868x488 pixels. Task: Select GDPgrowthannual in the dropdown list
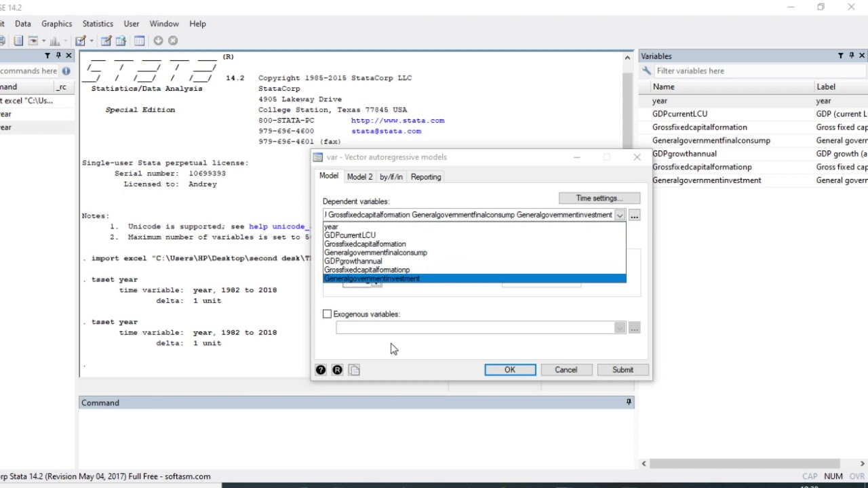tap(475, 261)
